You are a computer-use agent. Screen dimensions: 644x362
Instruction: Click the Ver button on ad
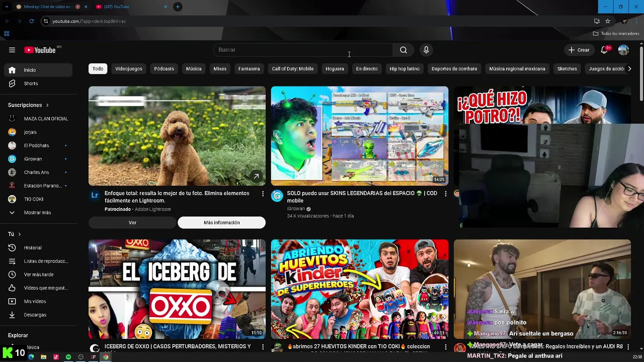(132, 223)
